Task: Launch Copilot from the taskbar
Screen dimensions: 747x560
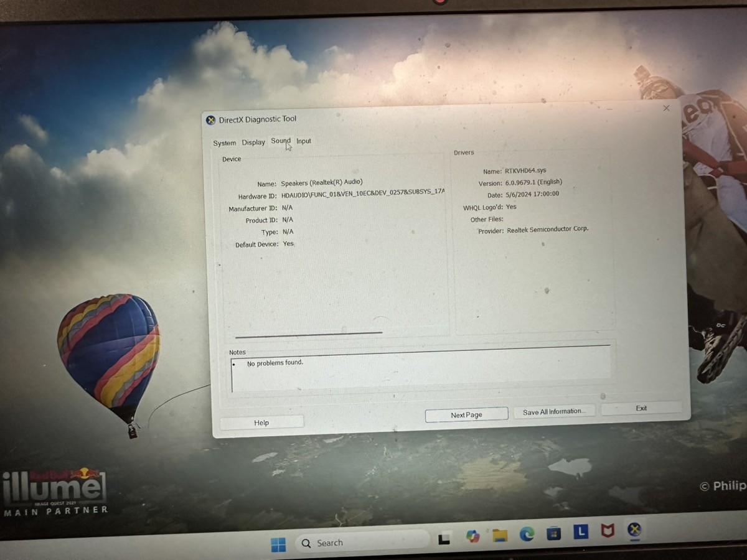Action: click(472, 536)
